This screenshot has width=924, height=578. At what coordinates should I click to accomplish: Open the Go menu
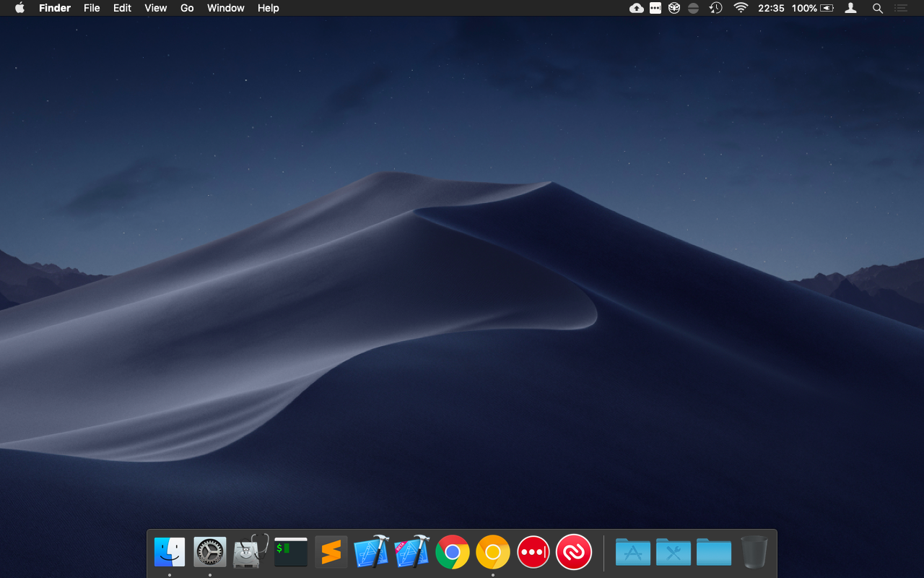coord(187,8)
